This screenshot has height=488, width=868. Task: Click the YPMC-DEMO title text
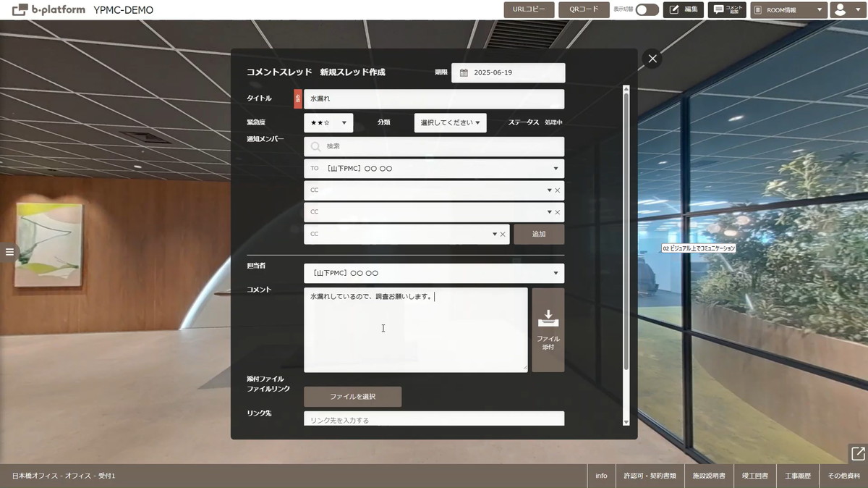[124, 10]
